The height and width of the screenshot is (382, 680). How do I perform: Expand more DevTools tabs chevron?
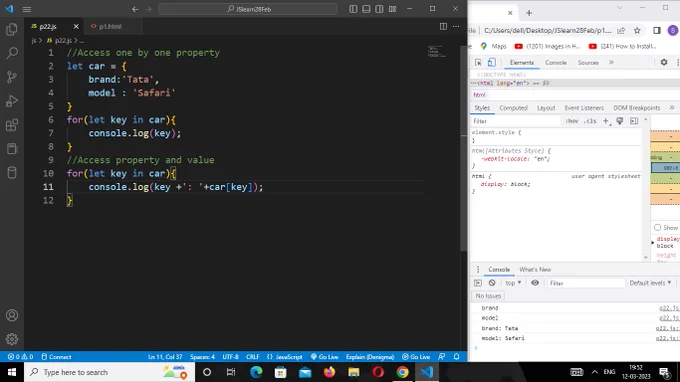click(x=611, y=62)
